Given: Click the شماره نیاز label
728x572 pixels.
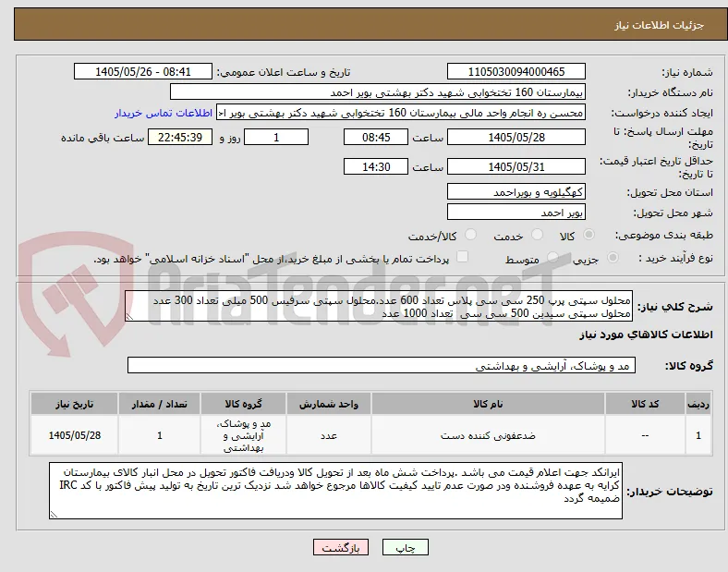Looking at the screenshot, I should point(686,72).
